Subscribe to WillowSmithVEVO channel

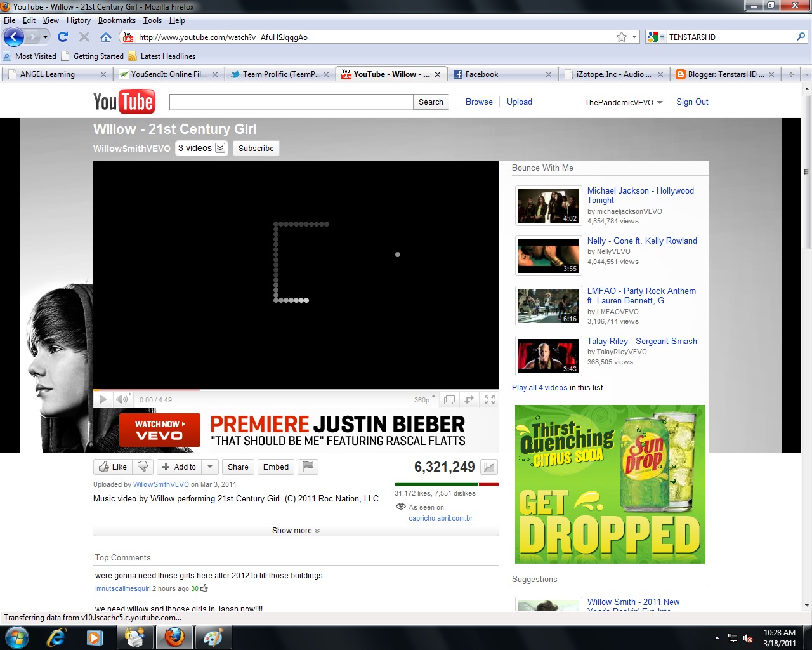pyautogui.click(x=256, y=148)
